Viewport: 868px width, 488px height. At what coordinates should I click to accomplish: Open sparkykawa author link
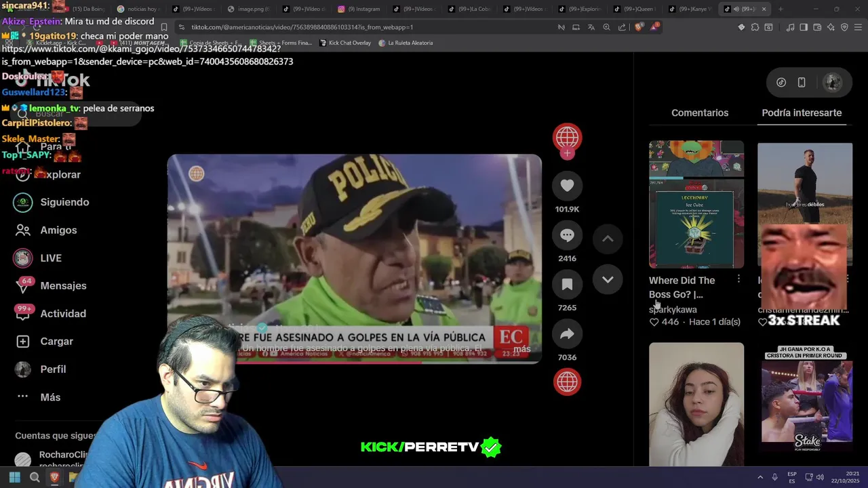click(673, 309)
